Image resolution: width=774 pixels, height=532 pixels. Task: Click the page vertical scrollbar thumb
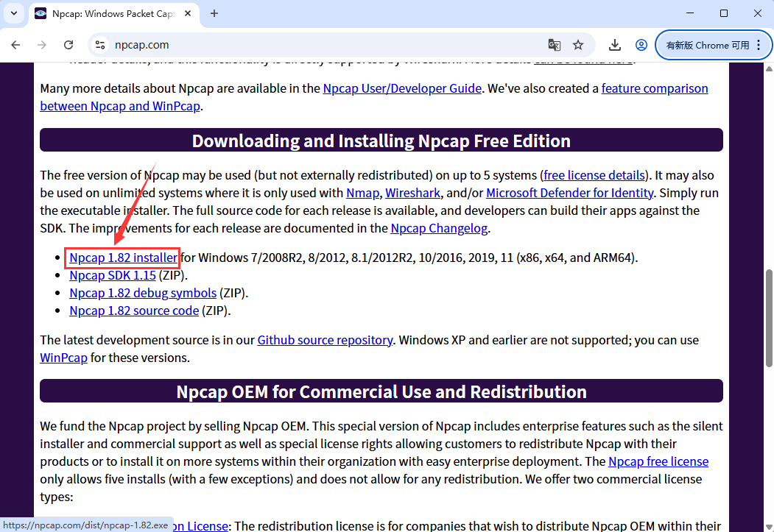[769, 318]
